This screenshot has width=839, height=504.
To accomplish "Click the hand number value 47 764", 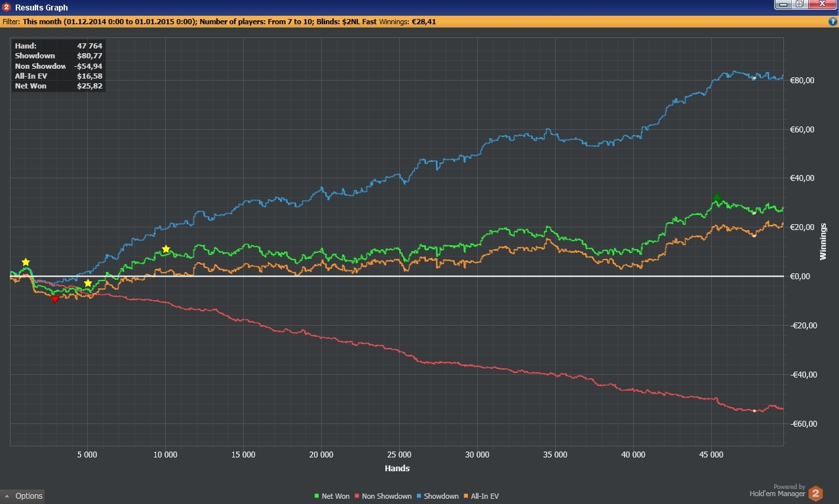I will click(90, 46).
